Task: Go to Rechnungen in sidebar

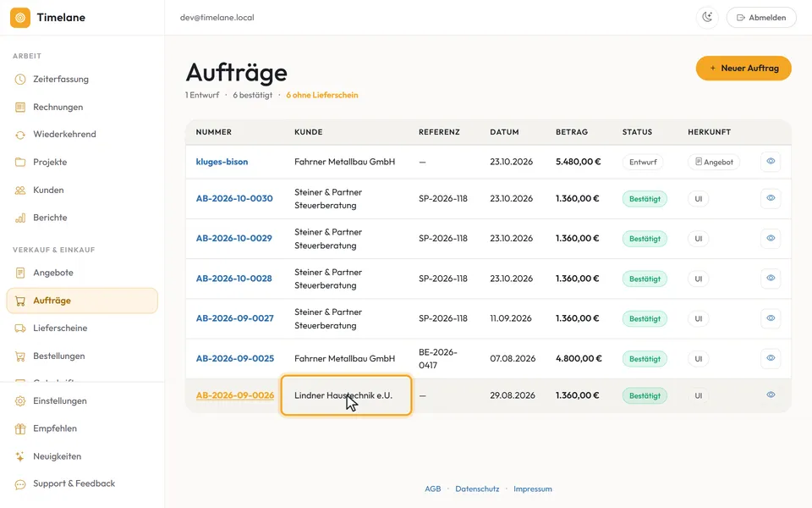Action: click(x=82, y=107)
